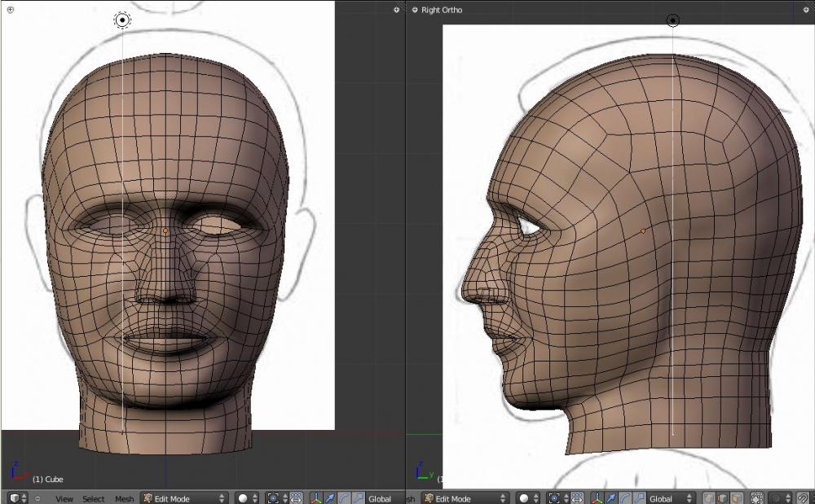815x504 pixels.
Task: Select translate manipulator arrow in left viewport
Action: pos(330,498)
